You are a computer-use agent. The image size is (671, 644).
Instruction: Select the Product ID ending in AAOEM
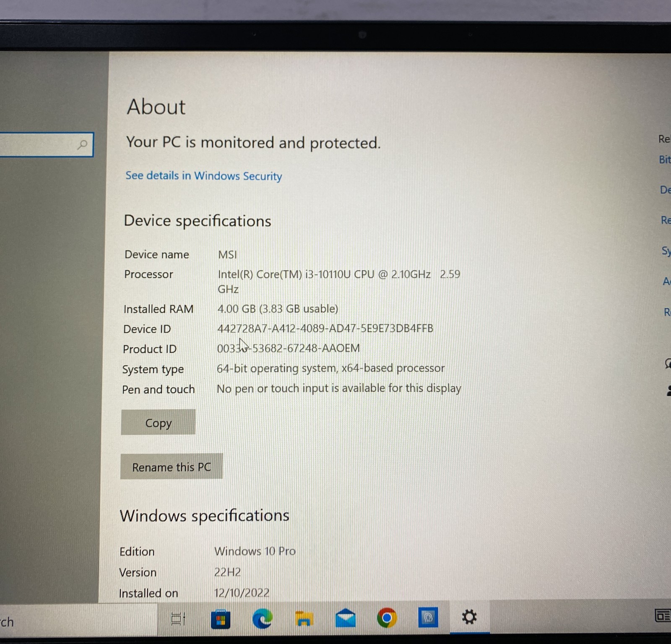pos(288,348)
